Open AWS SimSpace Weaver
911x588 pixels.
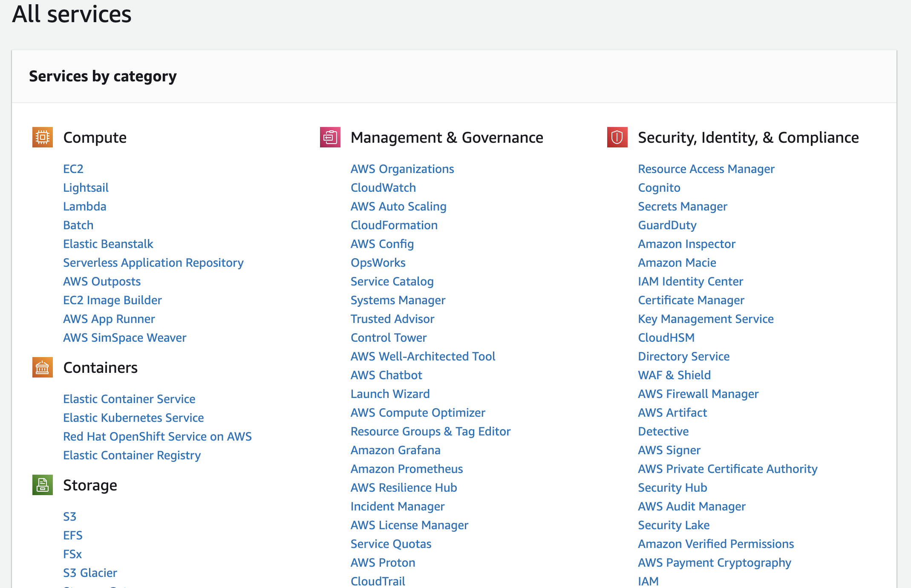pos(124,337)
